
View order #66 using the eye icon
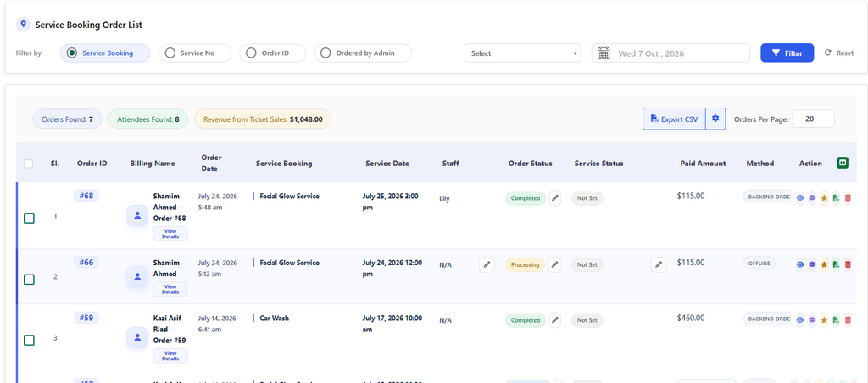(800, 264)
